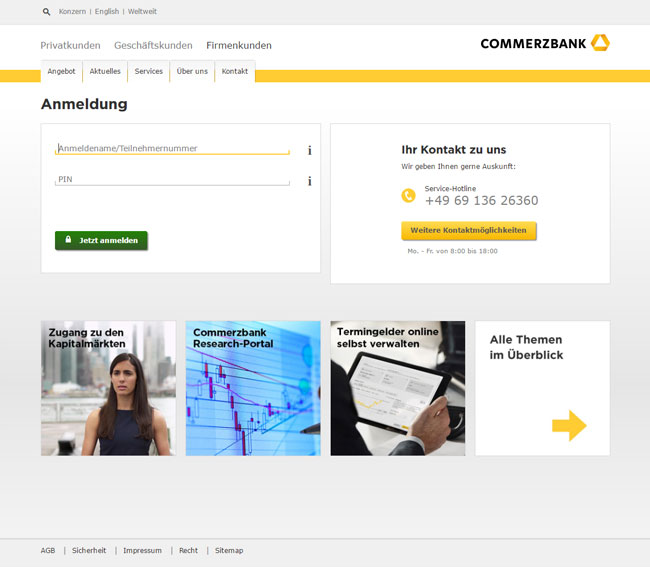Select Firmenkunden section
650x567 pixels.
tap(239, 45)
